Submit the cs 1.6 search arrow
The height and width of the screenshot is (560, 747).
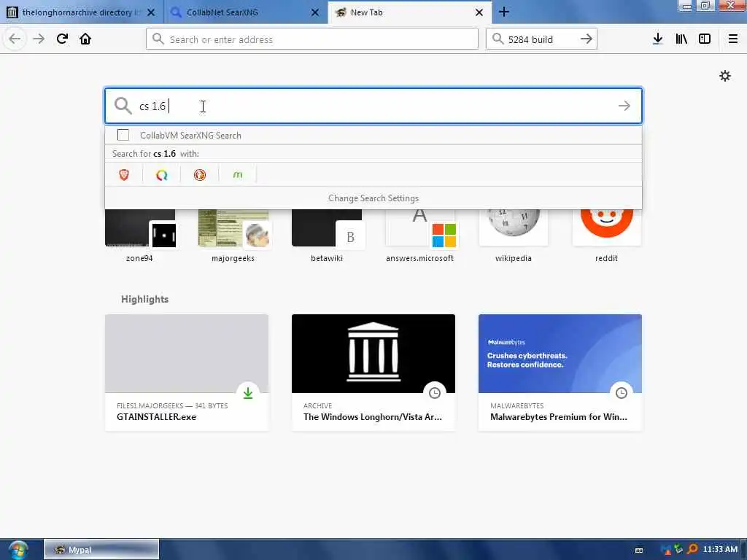(x=624, y=106)
